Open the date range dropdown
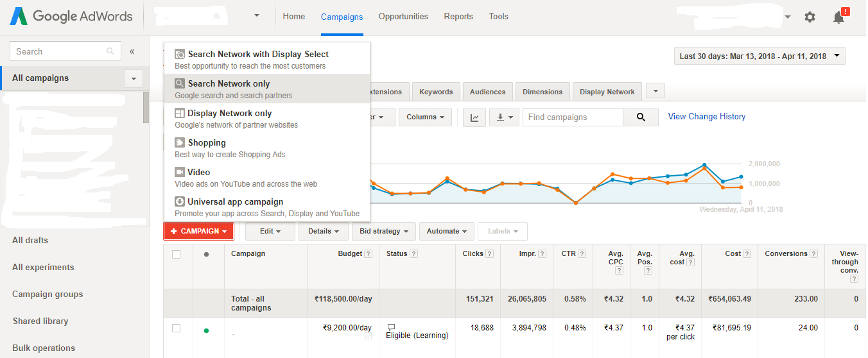Image resolution: width=868 pixels, height=358 pixels. click(x=759, y=56)
